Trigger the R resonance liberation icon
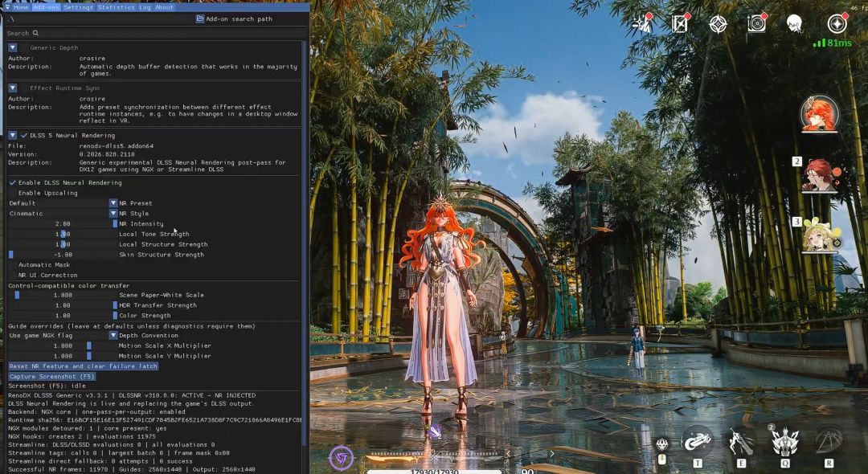Image resolution: width=868 pixels, height=474 pixels. pos(829,442)
